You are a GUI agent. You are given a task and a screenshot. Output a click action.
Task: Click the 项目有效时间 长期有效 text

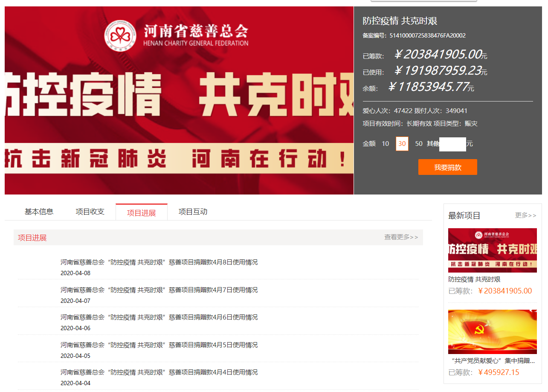(397, 124)
